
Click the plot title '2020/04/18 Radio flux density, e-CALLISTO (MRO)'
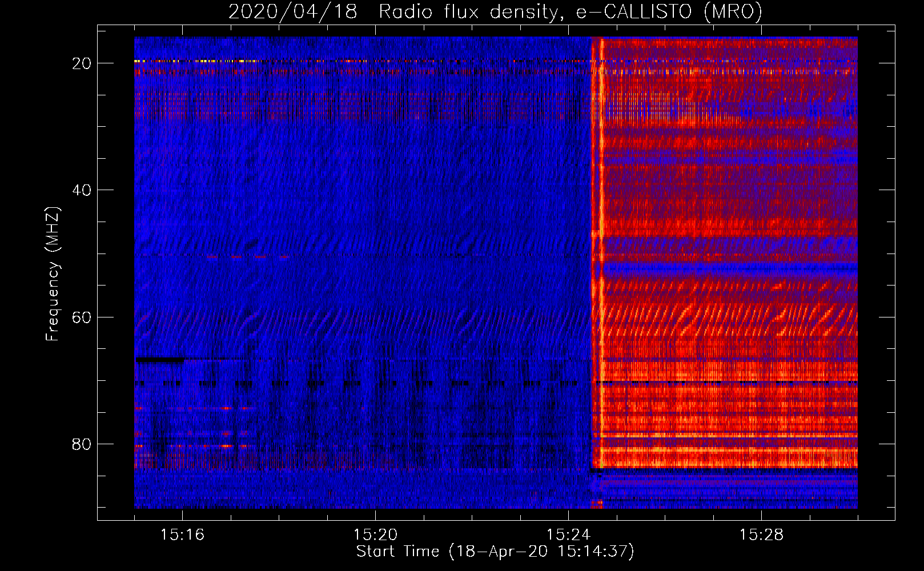[x=495, y=11]
